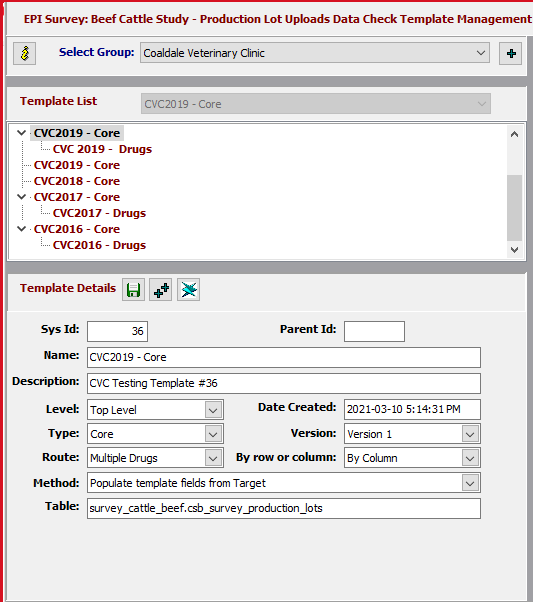Collapse the selected CVC2019 - Core node
533x602 pixels.
(x=22, y=133)
